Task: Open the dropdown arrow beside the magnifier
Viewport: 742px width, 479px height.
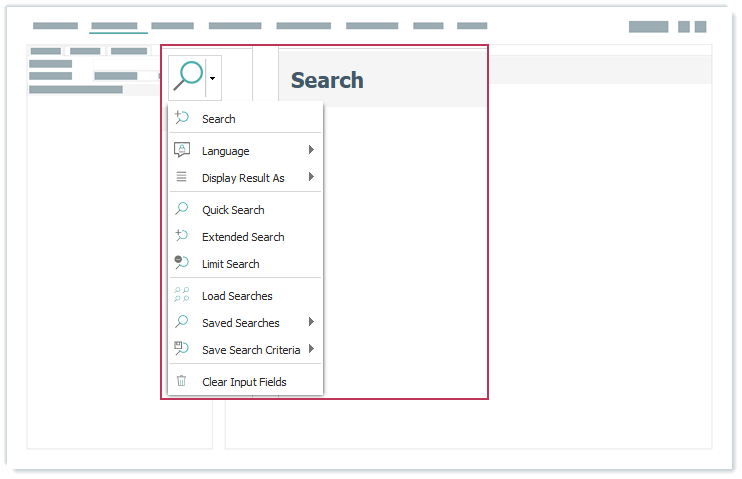Action: (x=213, y=77)
